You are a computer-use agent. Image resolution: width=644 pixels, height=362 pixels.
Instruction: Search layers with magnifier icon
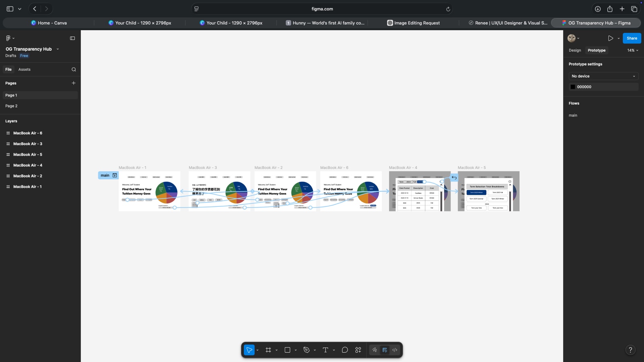(x=74, y=70)
